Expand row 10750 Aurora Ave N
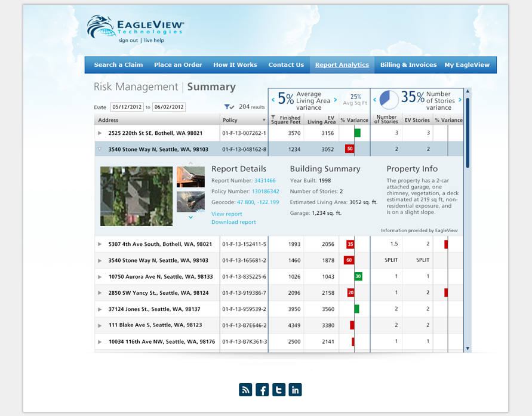This screenshot has width=532, height=416. coord(100,277)
